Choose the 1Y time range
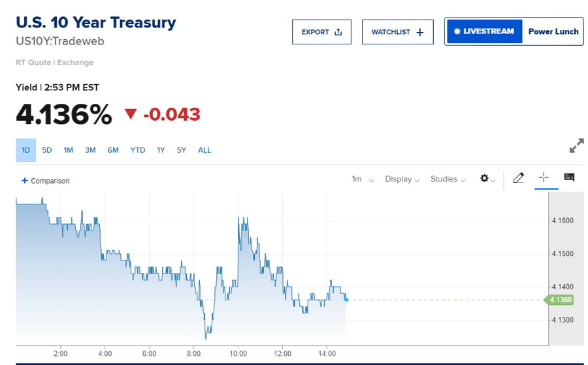 [x=161, y=150]
